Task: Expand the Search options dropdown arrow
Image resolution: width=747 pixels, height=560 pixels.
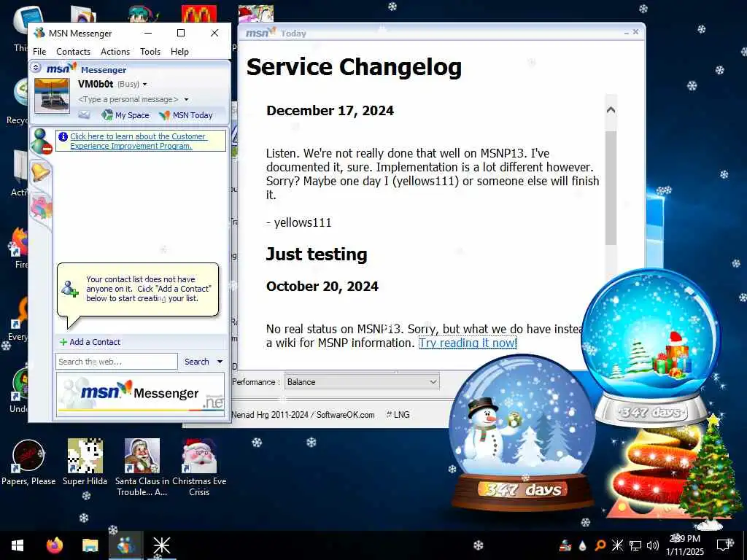Action: (220, 362)
